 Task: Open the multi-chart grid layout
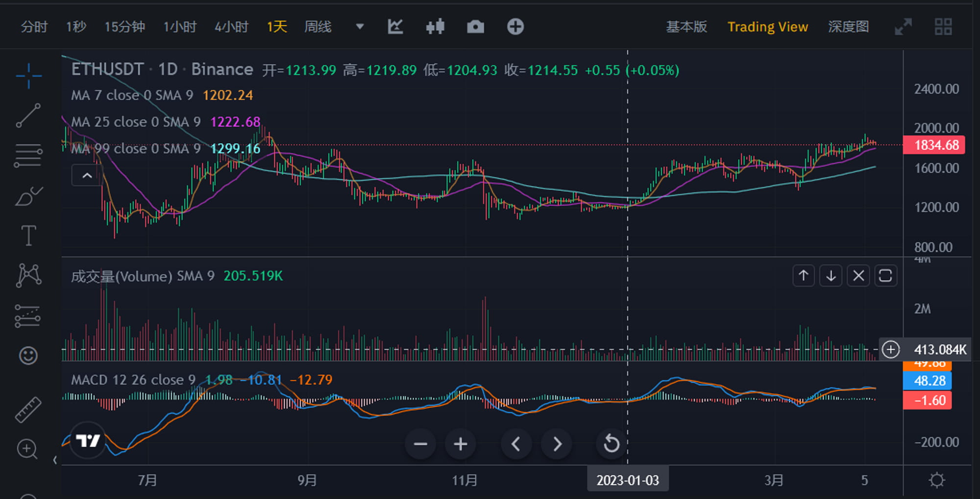coord(943,26)
